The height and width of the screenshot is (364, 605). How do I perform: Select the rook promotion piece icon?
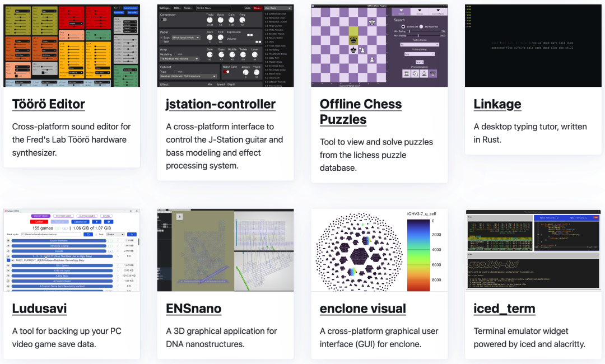click(x=406, y=74)
